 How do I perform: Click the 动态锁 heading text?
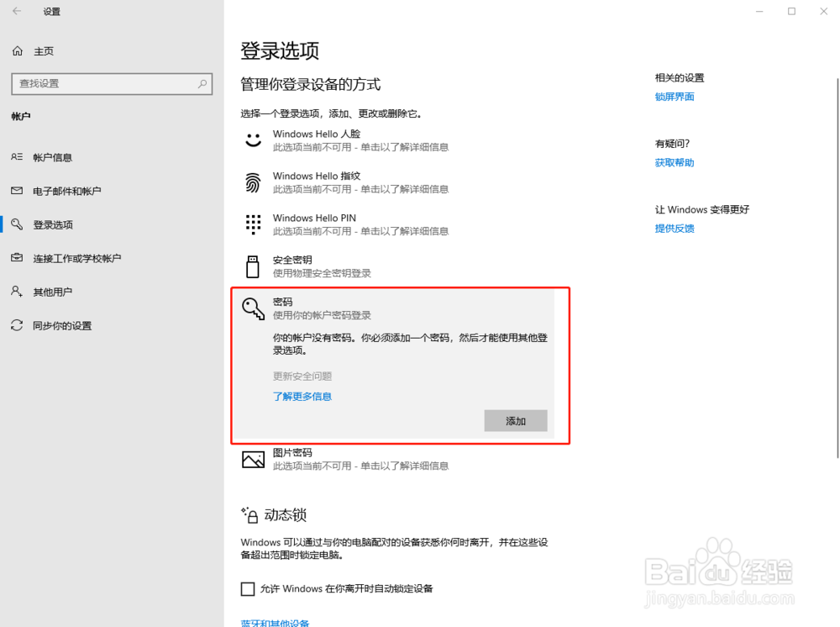[x=285, y=515]
